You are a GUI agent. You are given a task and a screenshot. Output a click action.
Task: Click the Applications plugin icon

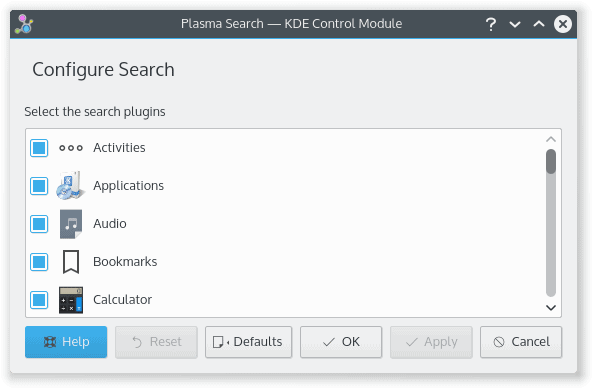point(70,186)
